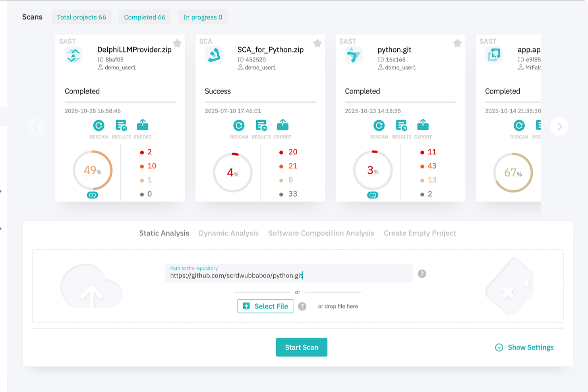Switch to the Static Analysis tab
588x392 pixels.
(164, 233)
